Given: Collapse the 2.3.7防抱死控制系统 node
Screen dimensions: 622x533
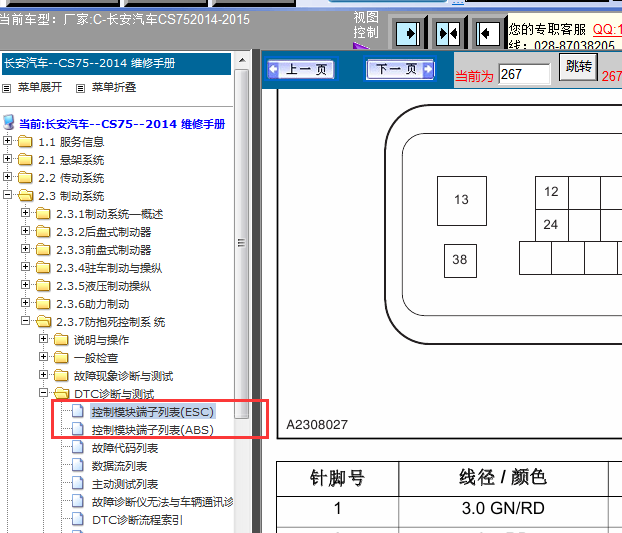Looking at the screenshot, I should 25,320.
